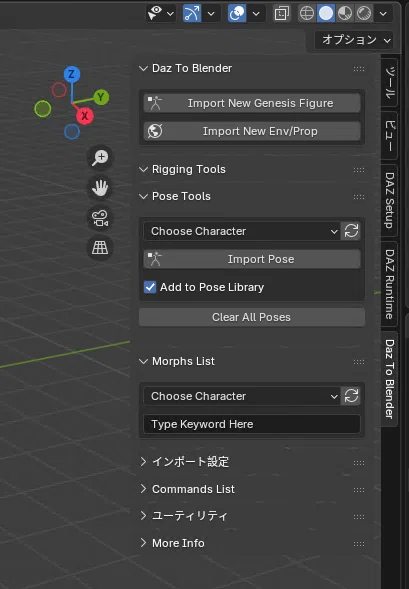Collapse the Rigging Tools panel

point(143,169)
